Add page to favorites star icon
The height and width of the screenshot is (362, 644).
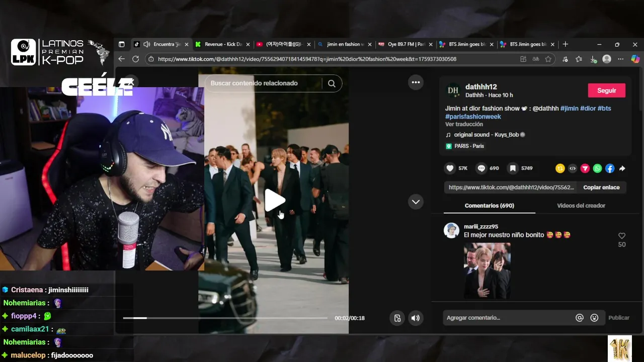pos(548,59)
